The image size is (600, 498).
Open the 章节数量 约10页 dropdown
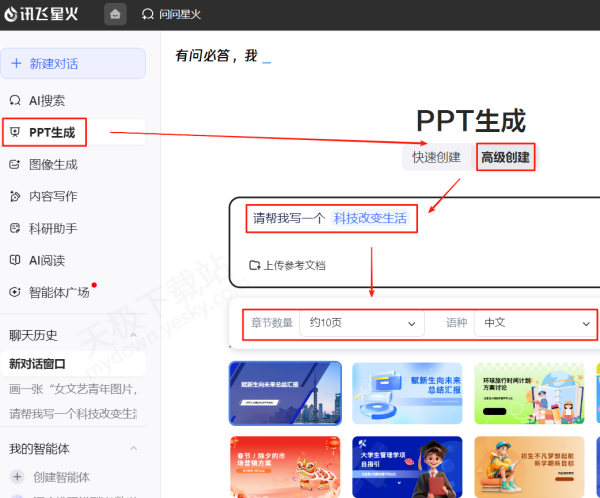[362, 323]
